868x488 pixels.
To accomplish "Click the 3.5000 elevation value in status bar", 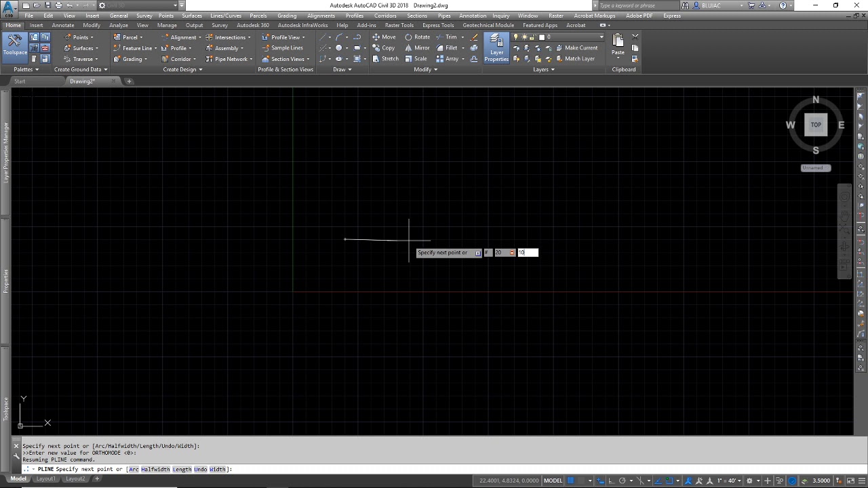I will pyautogui.click(x=821, y=481).
